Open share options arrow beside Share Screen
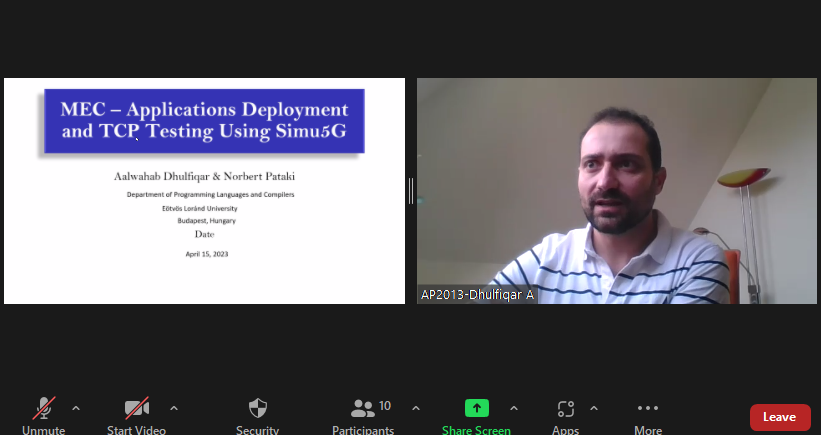Image resolution: width=821 pixels, height=435 pixels. click(x=514, y=408)
